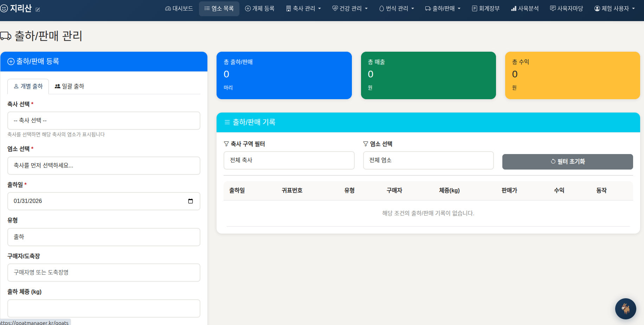
Task: Open the calendar icon in the 출하일 field
Action: coord(191,201)
